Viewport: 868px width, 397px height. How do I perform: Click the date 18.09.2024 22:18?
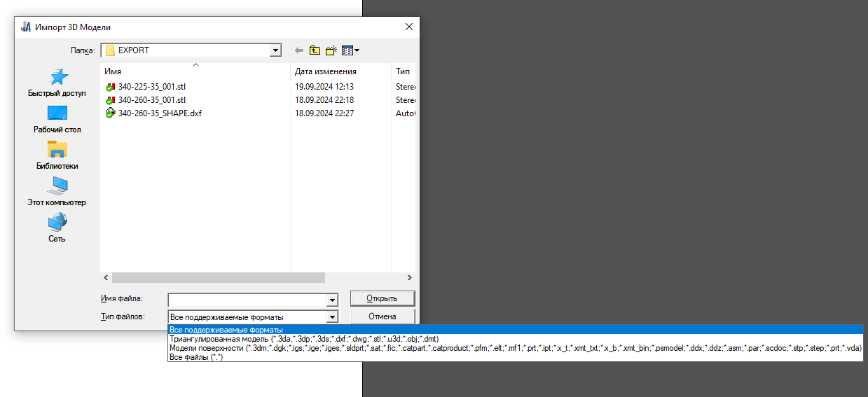(x=324, y=100)
